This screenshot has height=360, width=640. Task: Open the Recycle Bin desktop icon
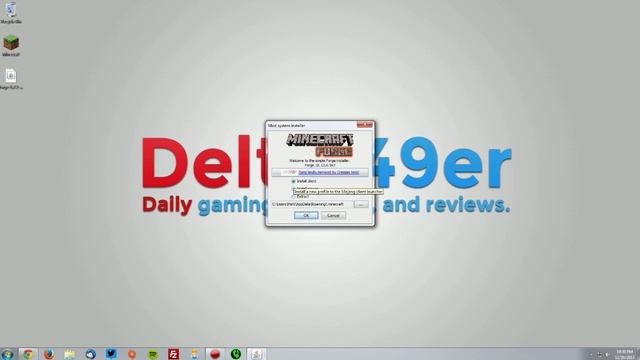[11, 12]
